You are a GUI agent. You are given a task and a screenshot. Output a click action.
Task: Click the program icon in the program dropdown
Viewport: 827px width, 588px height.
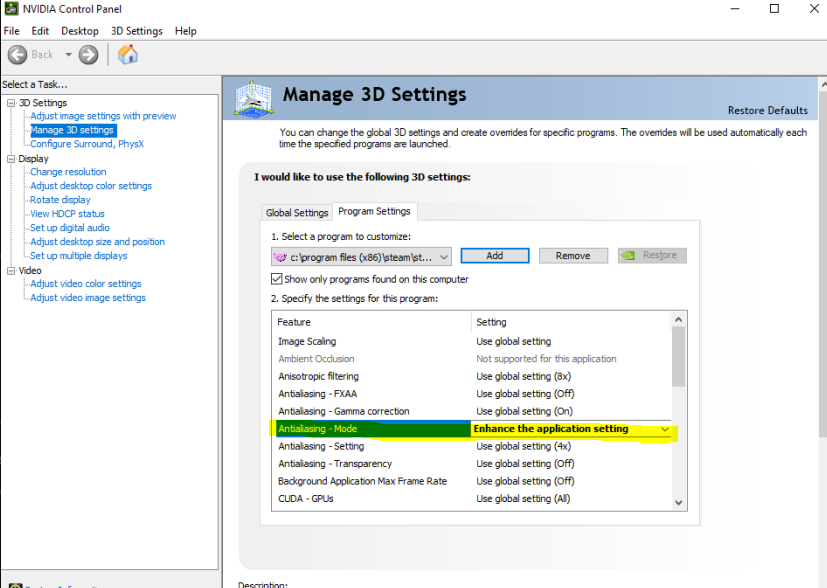[x=280, y=257]
